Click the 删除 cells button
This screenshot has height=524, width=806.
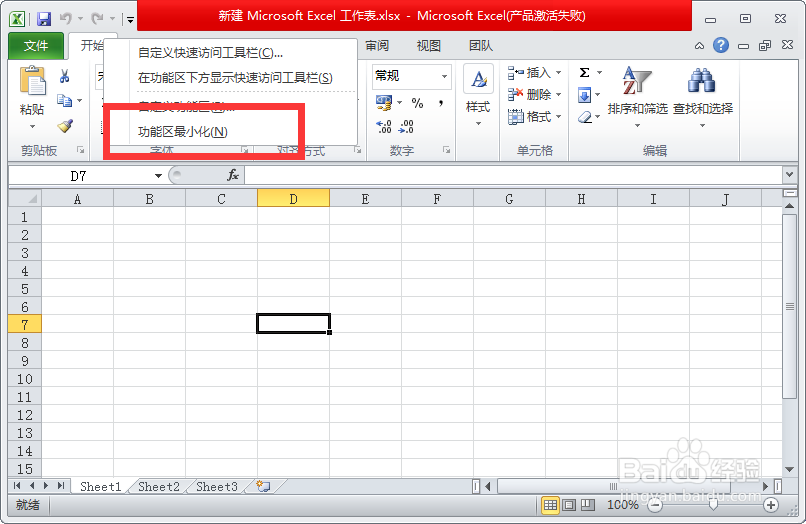click(529, 95)
